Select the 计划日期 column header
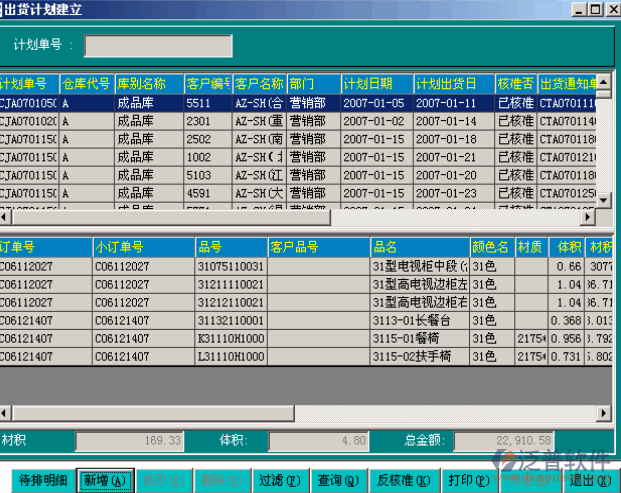Screen dimensions: 621x493 tap(376, 83)
